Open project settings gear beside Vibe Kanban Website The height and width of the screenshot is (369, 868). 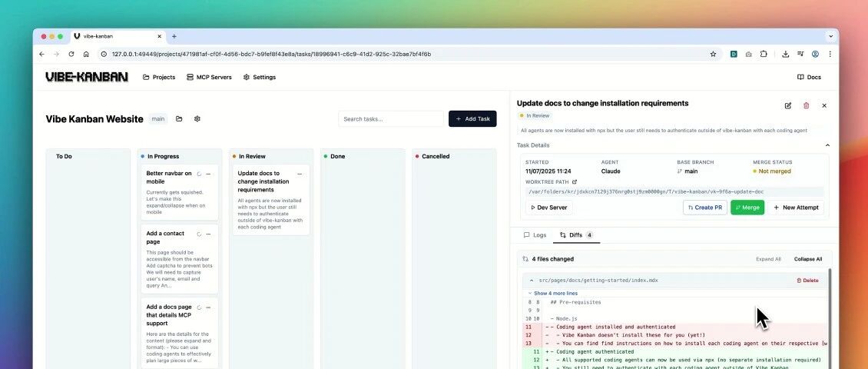197,118
